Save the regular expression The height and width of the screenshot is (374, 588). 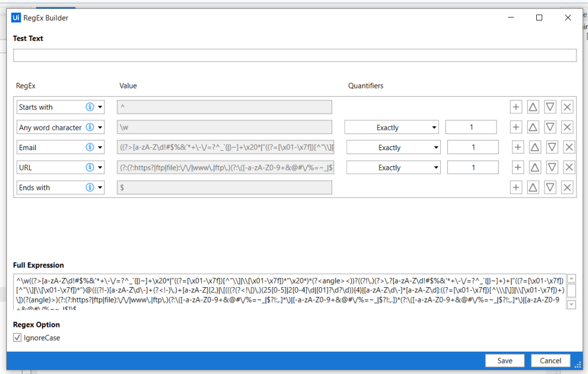click(505, 361)
